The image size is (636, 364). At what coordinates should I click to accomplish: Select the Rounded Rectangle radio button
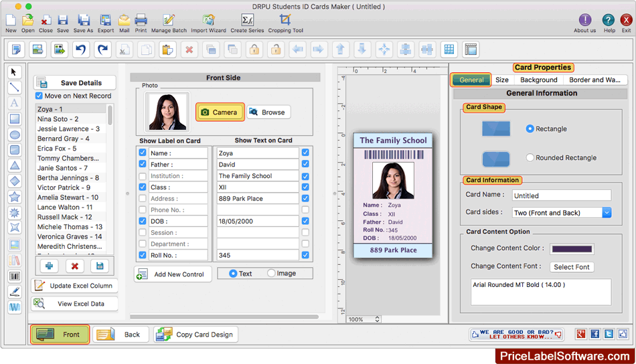pos(530,157)
